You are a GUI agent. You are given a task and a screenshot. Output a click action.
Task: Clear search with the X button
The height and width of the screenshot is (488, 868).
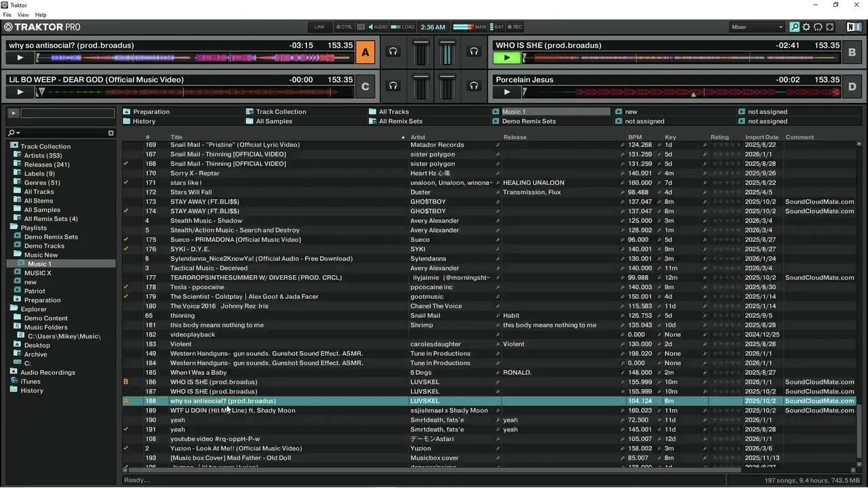[111, 133]
